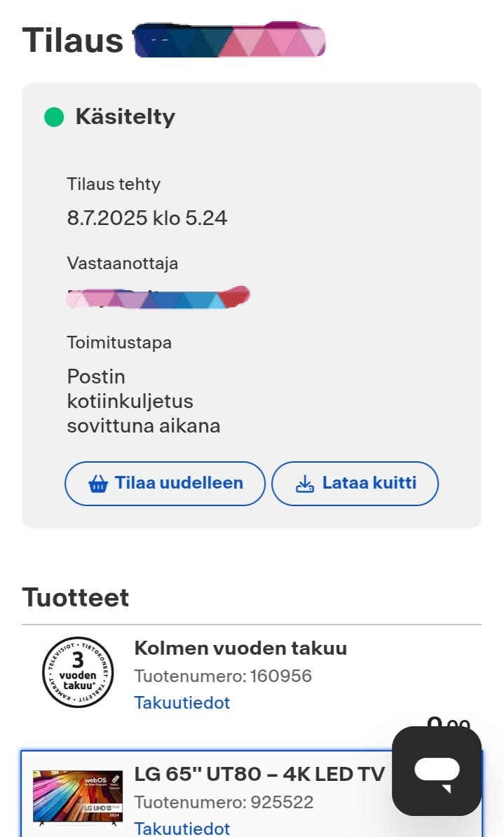
Task: Click the Käsitelty status label
Action: 125,116
